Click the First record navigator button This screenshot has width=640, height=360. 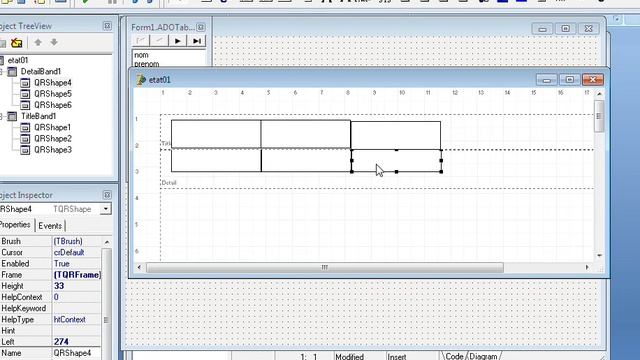coord(140,41)
